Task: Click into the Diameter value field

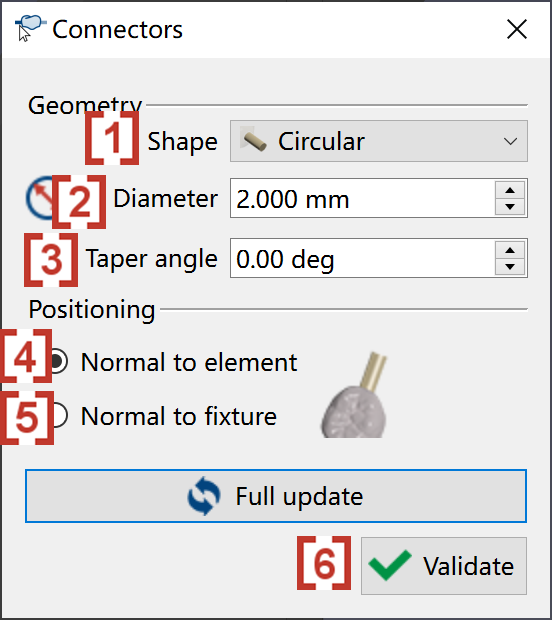Action: tap(363, 198)
